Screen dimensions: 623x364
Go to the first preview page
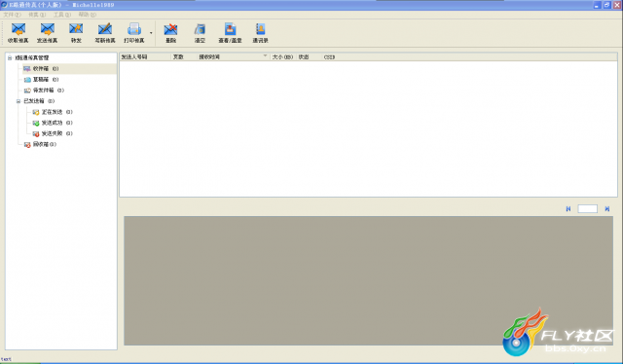(568, 209)
